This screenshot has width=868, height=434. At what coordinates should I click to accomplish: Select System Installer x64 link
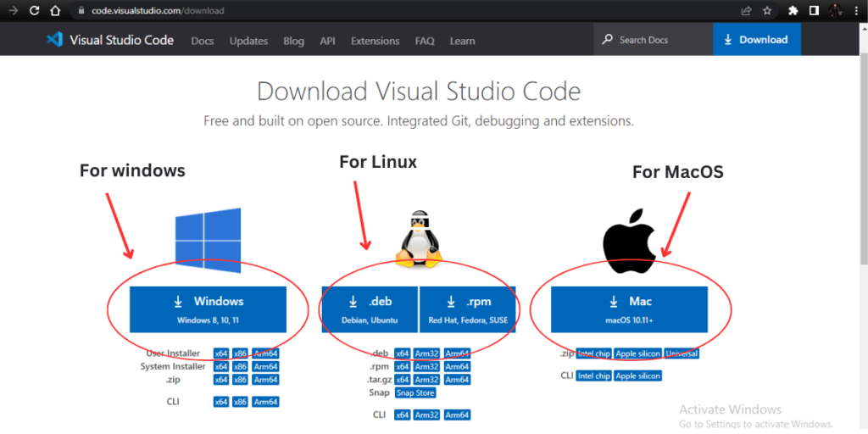221,366
